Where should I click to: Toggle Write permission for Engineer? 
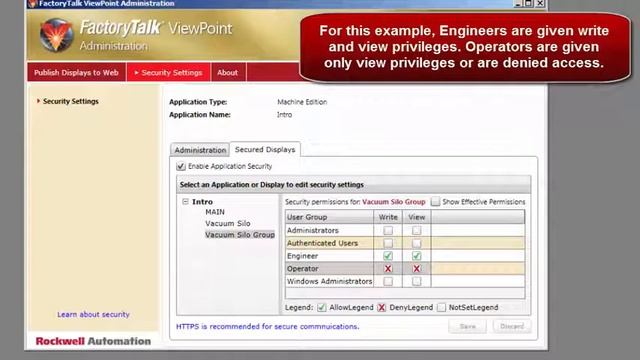[x=388, y=256]
